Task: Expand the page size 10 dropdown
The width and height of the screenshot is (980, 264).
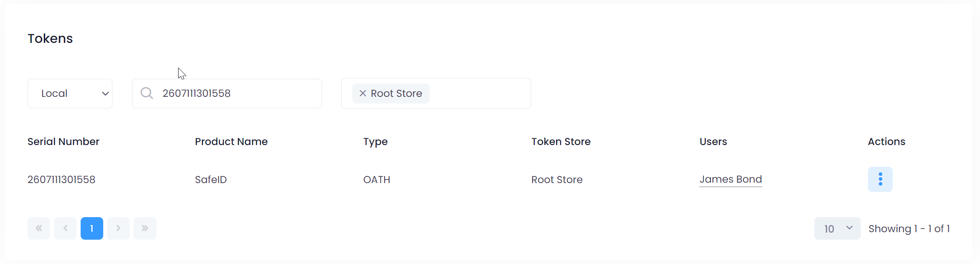Action: coord(837,229)
